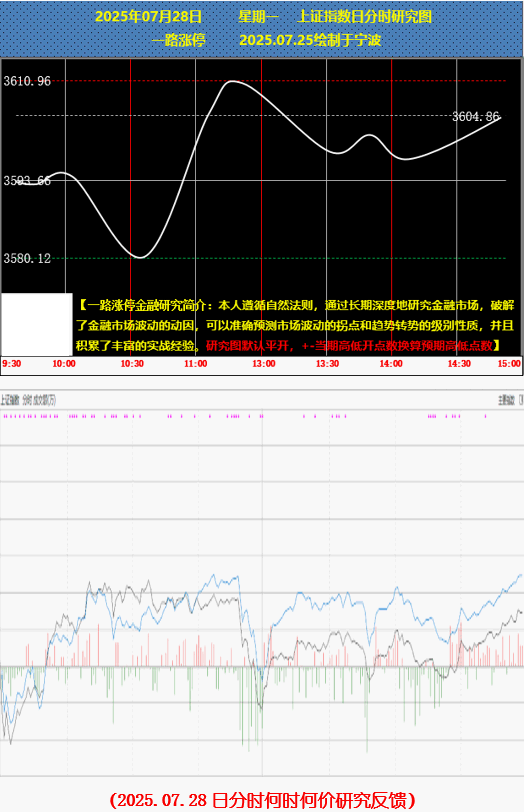Click the 3580.12 low price label
524x812 pixels.
27,258
